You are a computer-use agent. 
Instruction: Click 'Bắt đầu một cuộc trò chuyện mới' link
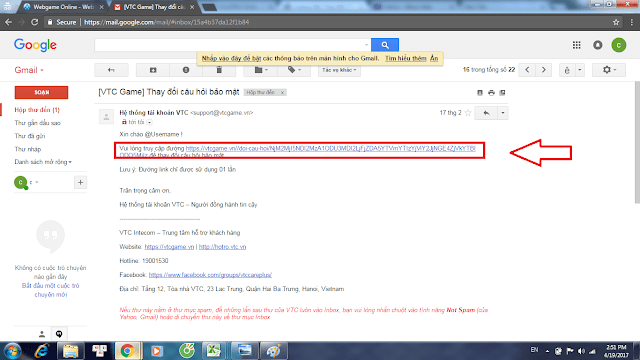pos(51,290)
